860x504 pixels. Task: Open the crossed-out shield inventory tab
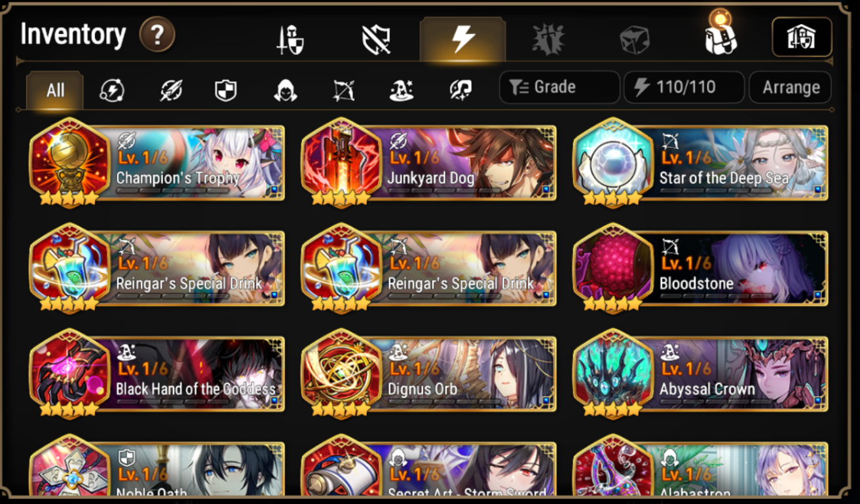click(376, 40)
